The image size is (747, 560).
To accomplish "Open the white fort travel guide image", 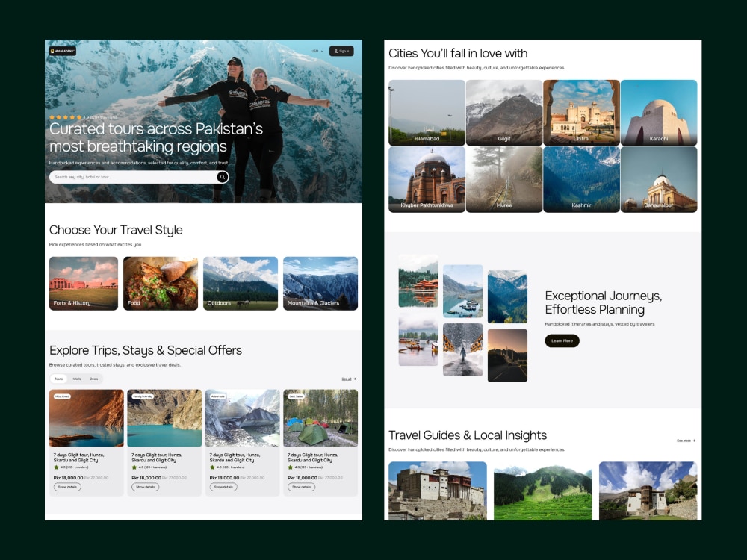I will point(438,491).
